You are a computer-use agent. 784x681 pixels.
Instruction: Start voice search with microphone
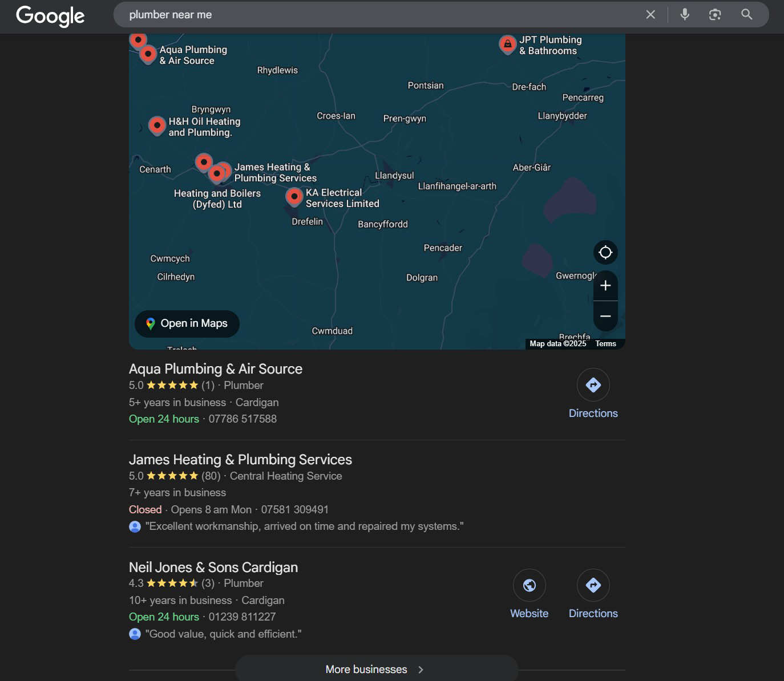click(685, 15)
